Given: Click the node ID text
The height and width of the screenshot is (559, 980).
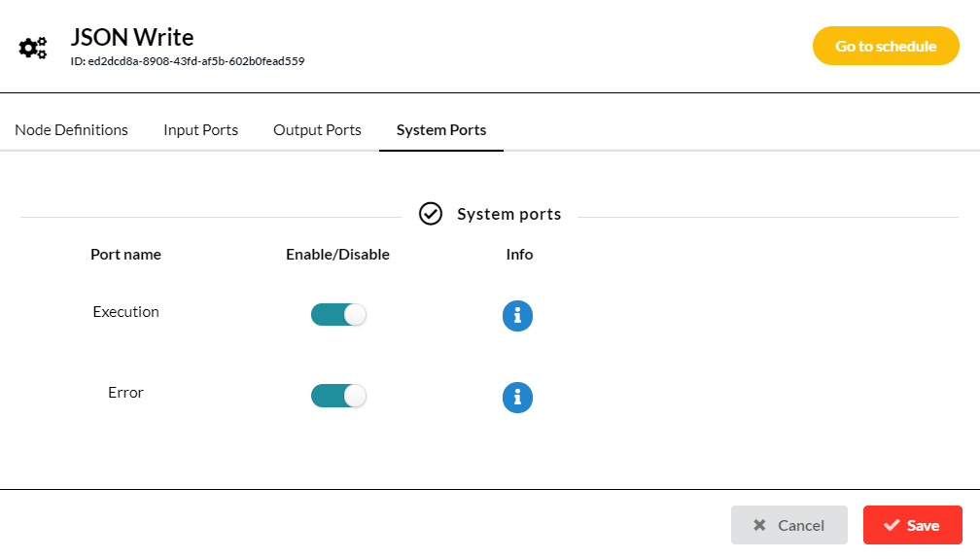Looking at the screenshot, I should 188,61.
